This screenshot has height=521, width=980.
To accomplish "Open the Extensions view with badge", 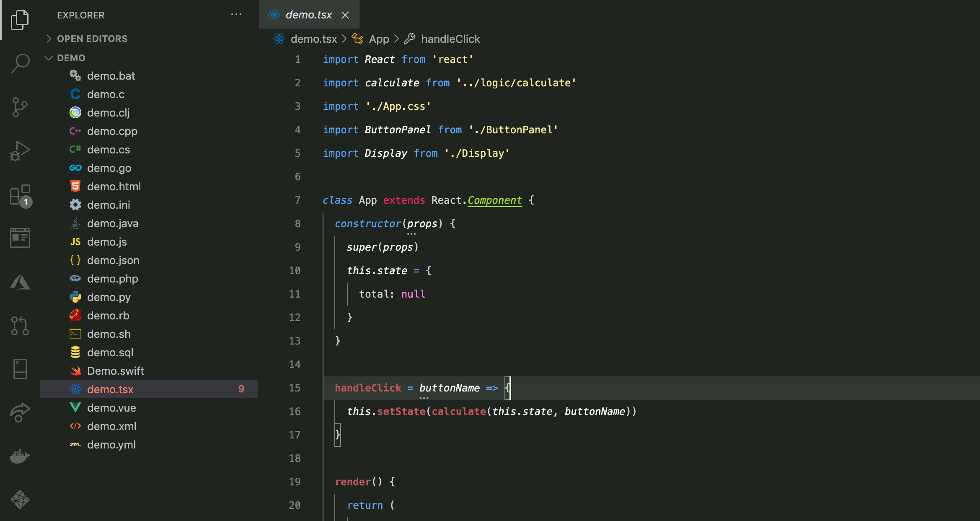I will (x=20, y=195).
